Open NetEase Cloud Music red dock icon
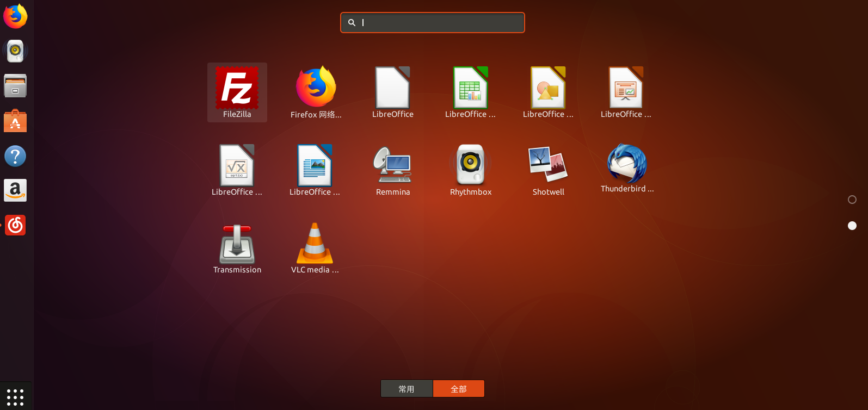The image size is (868, 410). (x=15, y=225)
